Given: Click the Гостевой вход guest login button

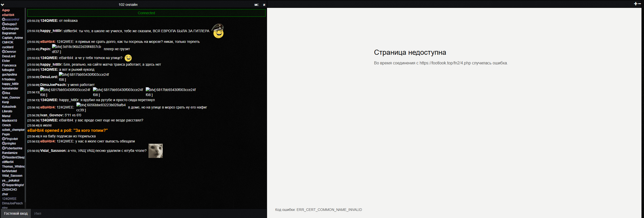Looking at the screenshot, I should coord(16,213).
